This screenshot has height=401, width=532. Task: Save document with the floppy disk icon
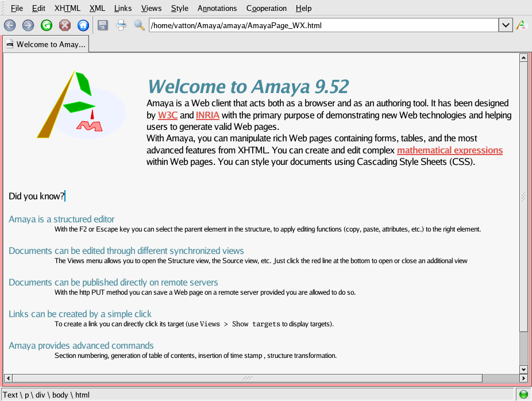[x=103, y=25]
